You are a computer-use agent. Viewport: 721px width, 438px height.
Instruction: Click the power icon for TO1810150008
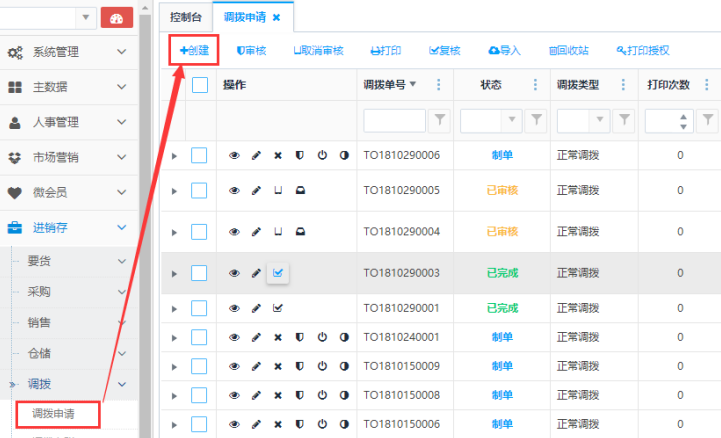click(x=322, y=396)
